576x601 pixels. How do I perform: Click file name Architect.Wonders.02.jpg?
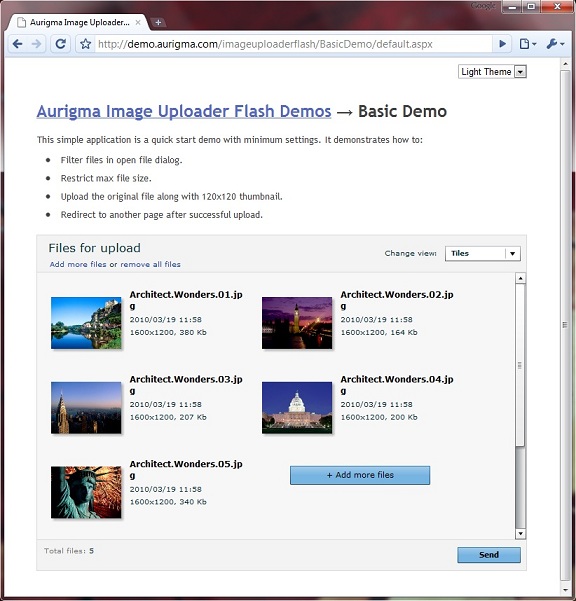(x=397, y=300)
